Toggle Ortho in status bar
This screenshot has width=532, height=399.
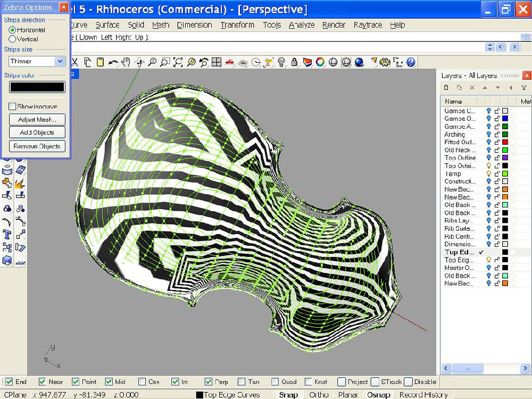point(319,395)
